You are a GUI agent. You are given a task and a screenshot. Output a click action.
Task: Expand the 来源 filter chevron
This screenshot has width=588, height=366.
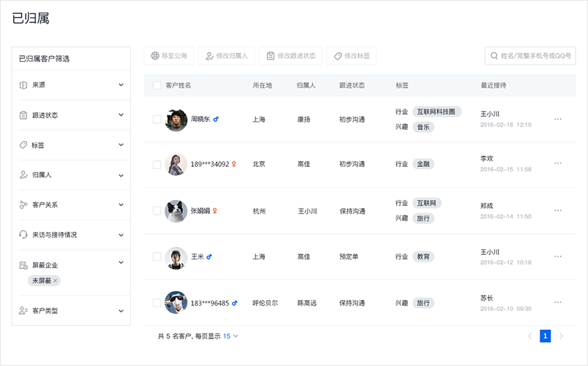121,85
